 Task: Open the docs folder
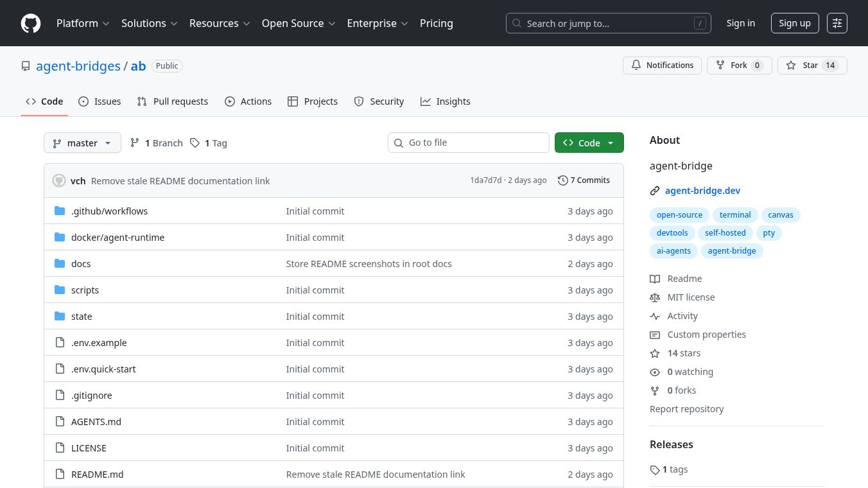[81, 264]
